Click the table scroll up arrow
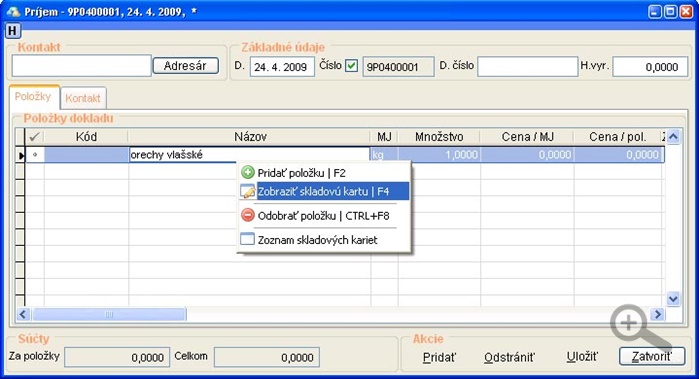This screenshot has width=699, height=379. click(x=673, y=136)
